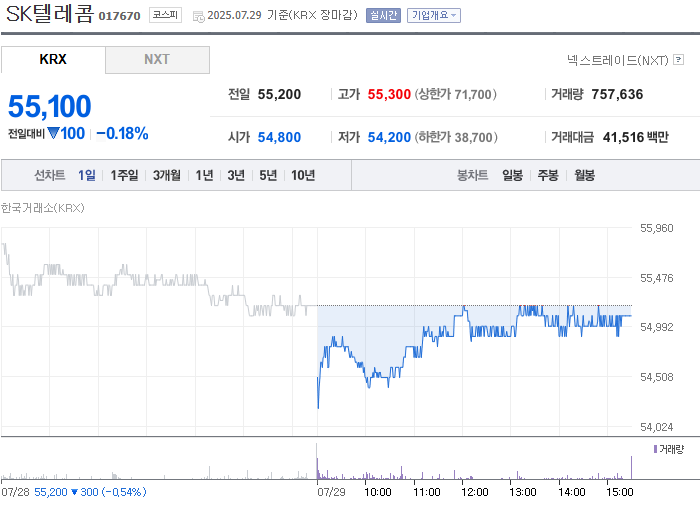The height and width of the screenshot is (505, 700).
Task: Click the trading volume 757,636
Action: point(617,94)
